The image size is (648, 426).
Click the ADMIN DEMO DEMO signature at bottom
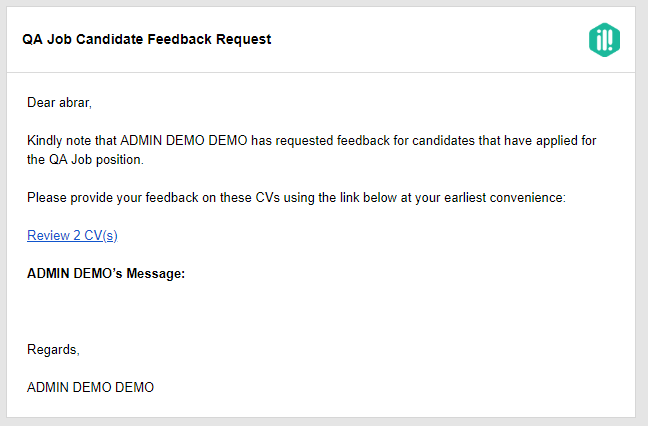point(91,388)
